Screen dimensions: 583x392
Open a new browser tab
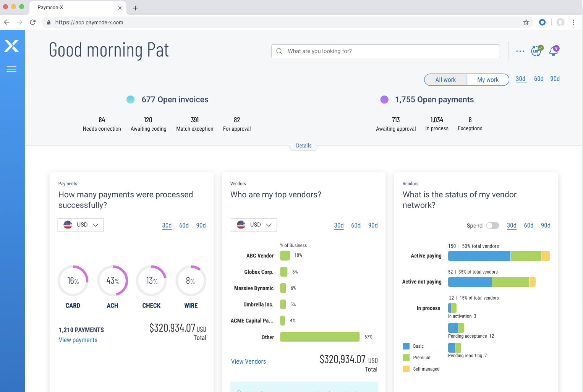click(x=135, y=8)
